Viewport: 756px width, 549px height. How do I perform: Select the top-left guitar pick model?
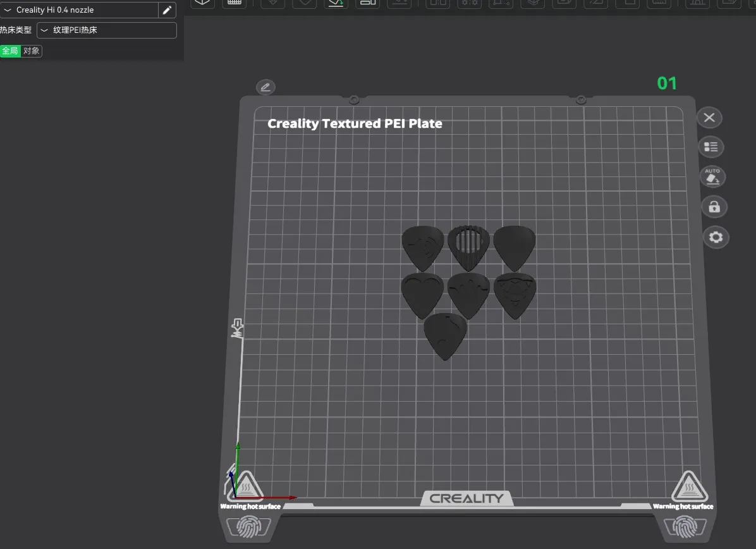pos(422,245)
